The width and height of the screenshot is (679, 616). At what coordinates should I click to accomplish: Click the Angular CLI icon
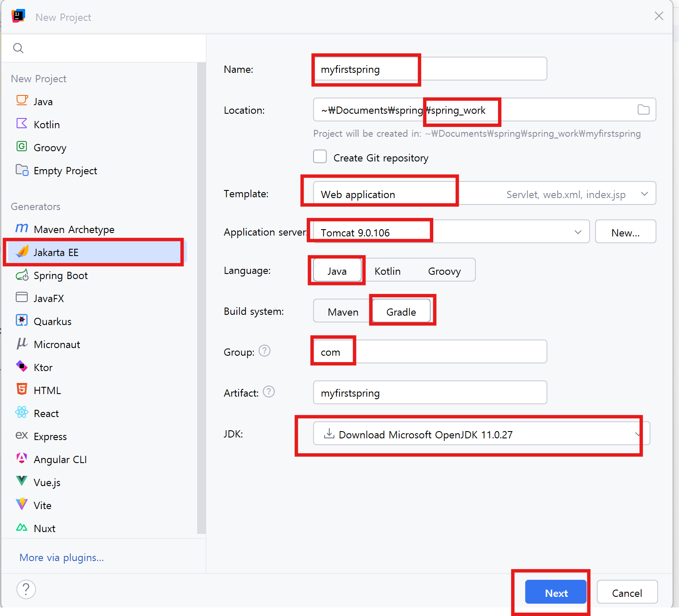[x=22, y=458]
